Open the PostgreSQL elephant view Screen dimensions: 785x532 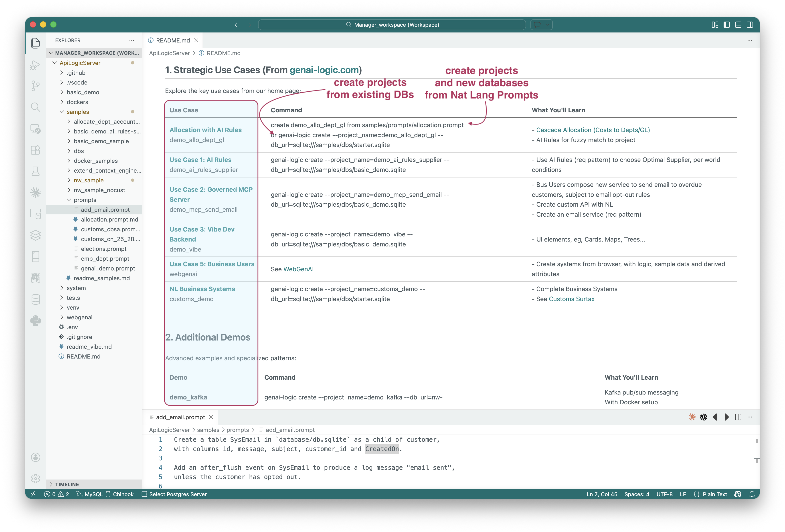[35, 278]
